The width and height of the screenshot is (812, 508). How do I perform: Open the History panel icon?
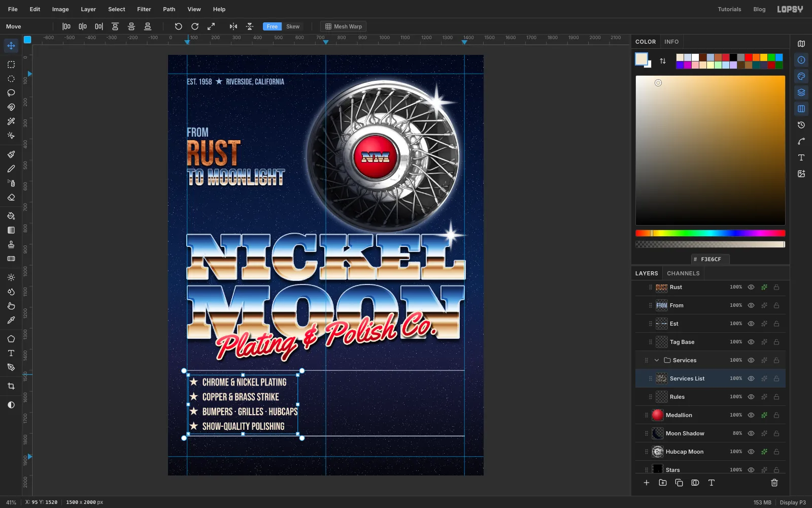point(801,125)
